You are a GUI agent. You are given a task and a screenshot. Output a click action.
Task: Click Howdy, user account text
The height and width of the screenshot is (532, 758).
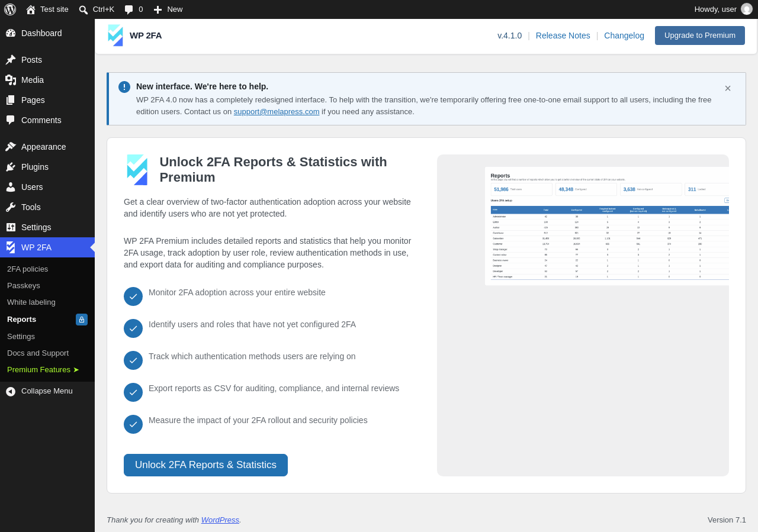[x=715, y=9]
